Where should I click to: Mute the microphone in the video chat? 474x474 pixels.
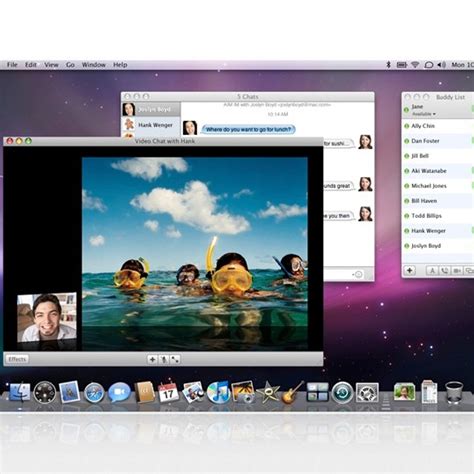click(x=164, y=359)
